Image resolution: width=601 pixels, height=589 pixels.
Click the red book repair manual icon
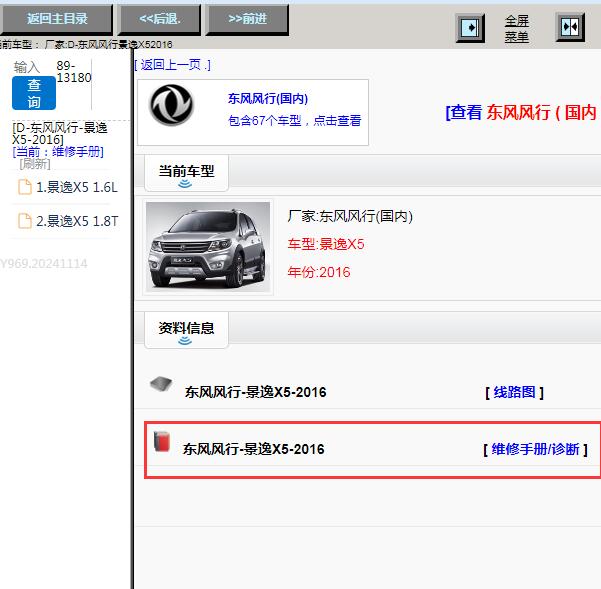pyautogui.click(x=162, y=441)
